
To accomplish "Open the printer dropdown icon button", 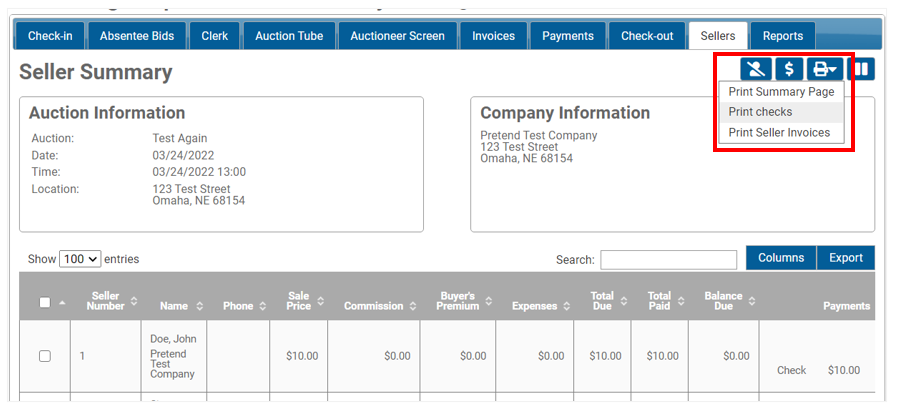I will point(824,69).
